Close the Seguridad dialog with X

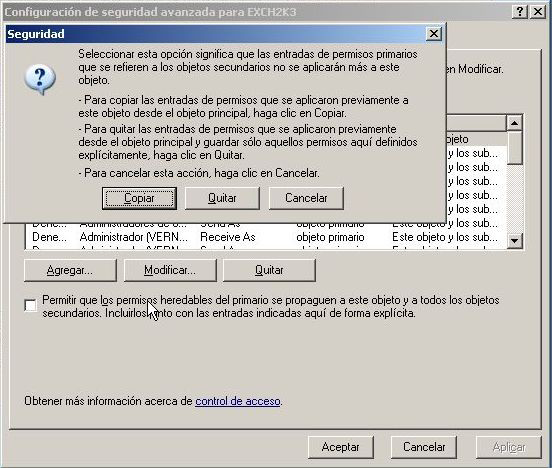coord(434,34)
